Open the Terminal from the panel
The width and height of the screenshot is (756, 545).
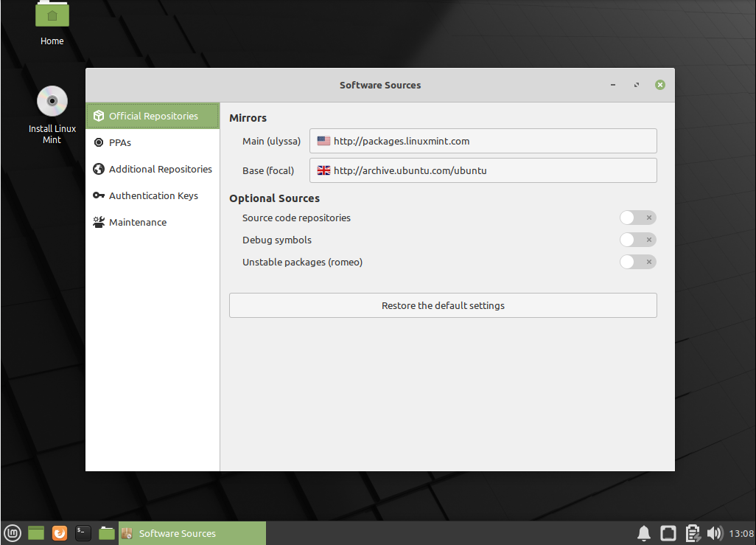point(83,533)
